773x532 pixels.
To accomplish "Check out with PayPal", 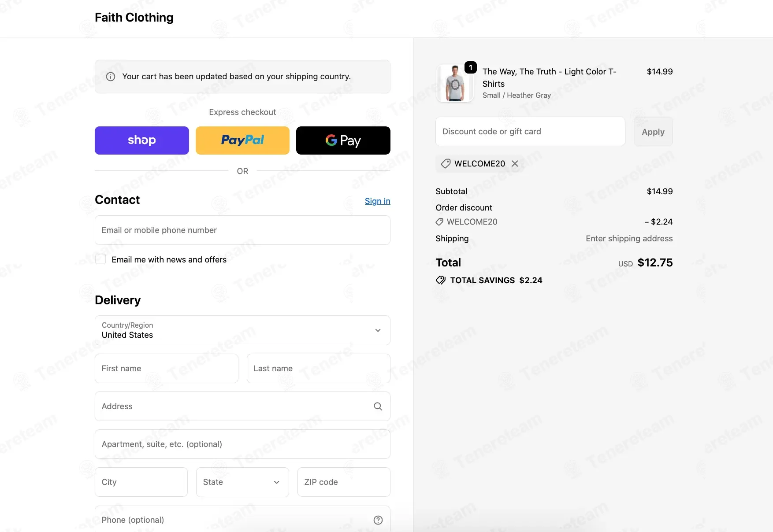I will [x=242, y=140].
